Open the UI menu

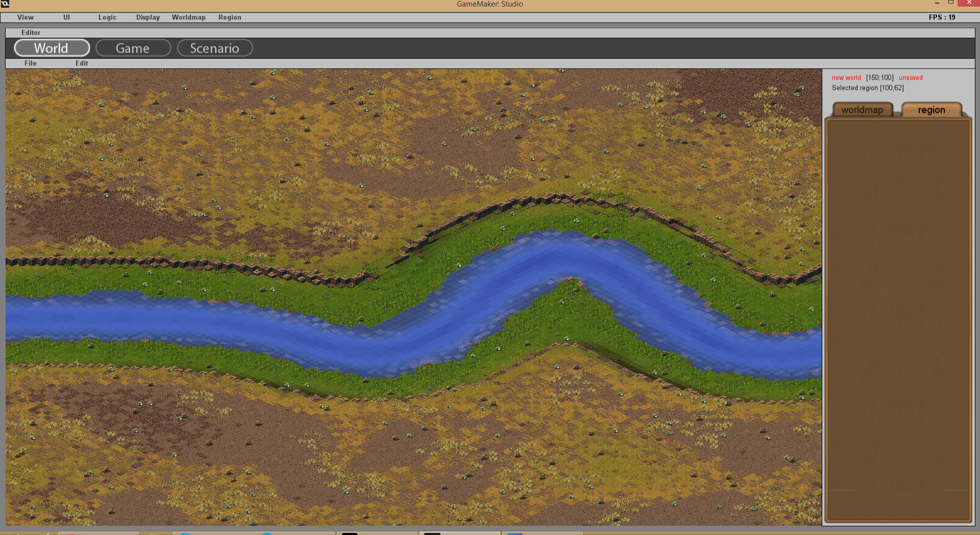(x=66, y=17)
